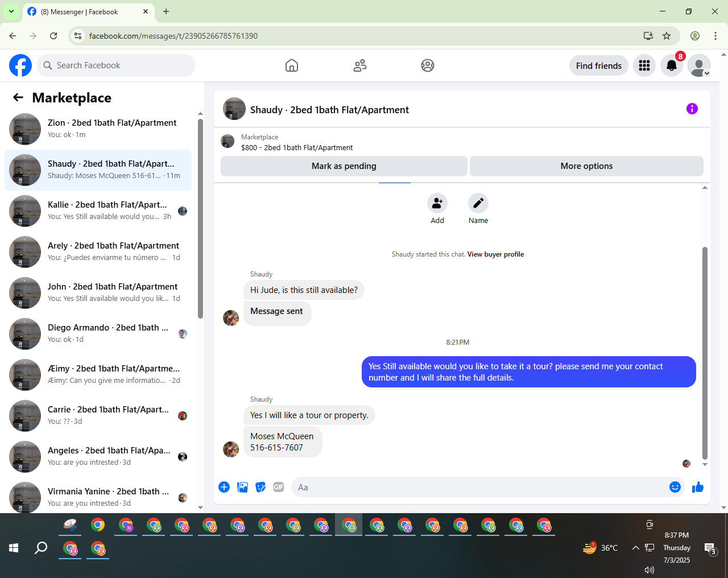Screen dimensions: 728x578
Task: Click the 'Hi Jude, is this still available?' message
Action: (304, 290)
